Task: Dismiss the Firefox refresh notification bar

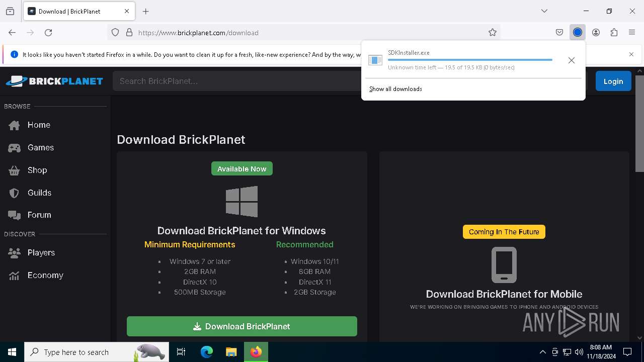Action: pyautogui.click(x=631, y=54)
